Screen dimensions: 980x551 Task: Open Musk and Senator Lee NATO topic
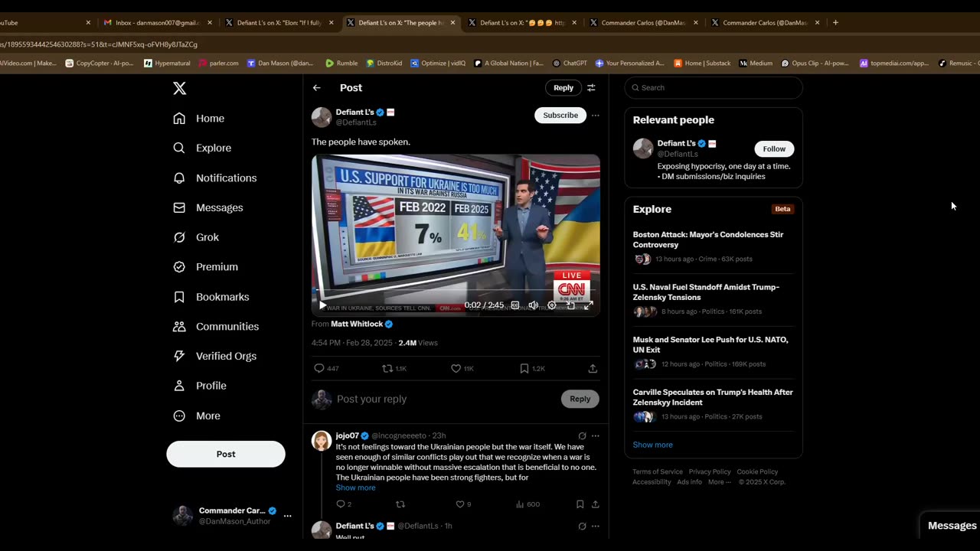(713, 352)
